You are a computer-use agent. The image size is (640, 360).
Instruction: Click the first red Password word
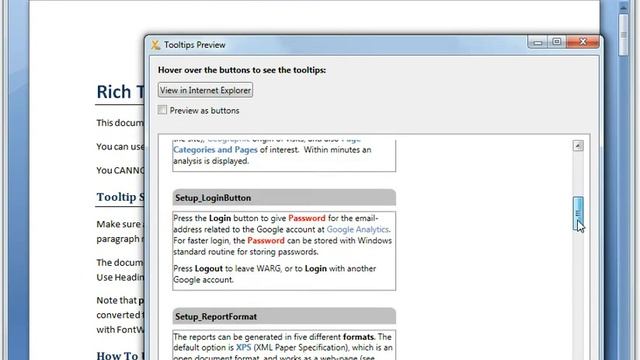pos(307,218)
